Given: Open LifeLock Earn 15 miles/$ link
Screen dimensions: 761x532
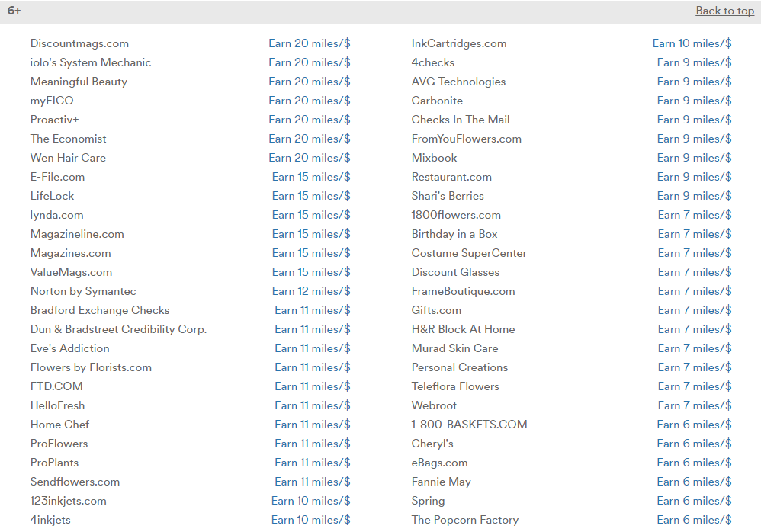Looking at the screenshot, I should click(x=311, y=196).
